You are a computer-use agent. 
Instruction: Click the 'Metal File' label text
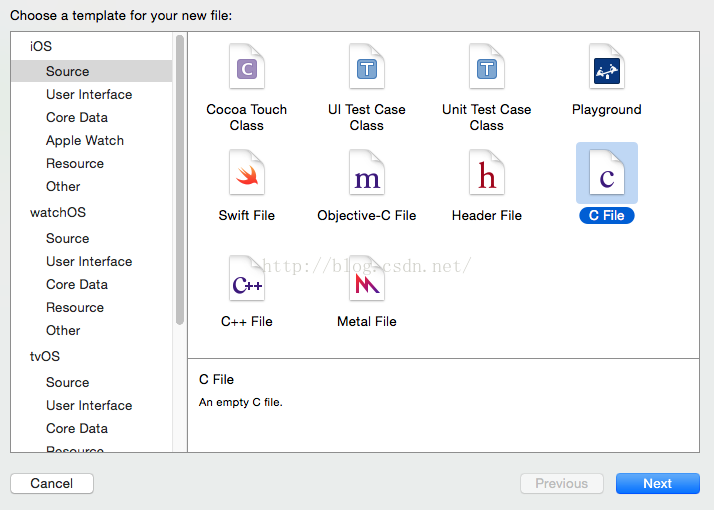367,321
